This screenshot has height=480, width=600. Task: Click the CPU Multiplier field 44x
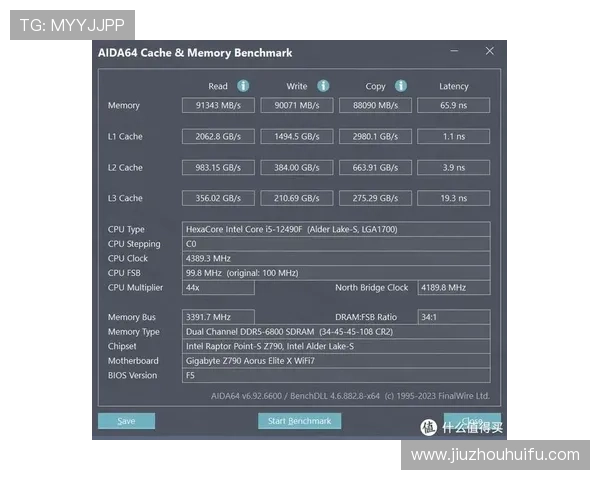click(218, 287)
